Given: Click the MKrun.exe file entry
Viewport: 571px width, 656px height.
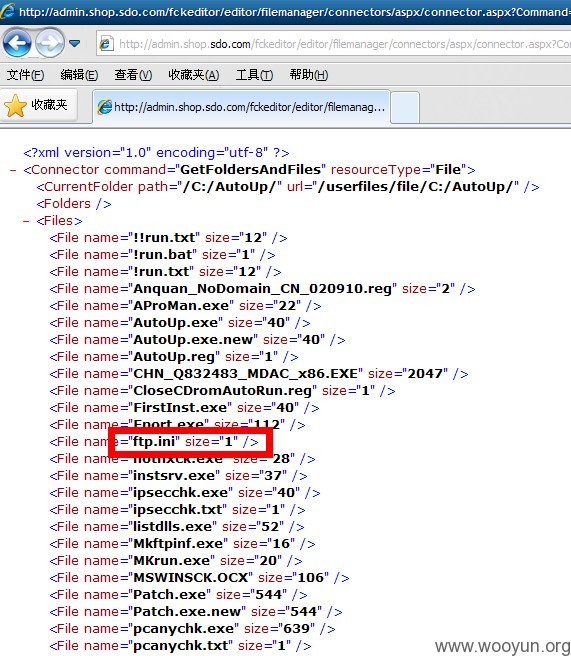Looking at the screenshot, I should tap(176, 561).
